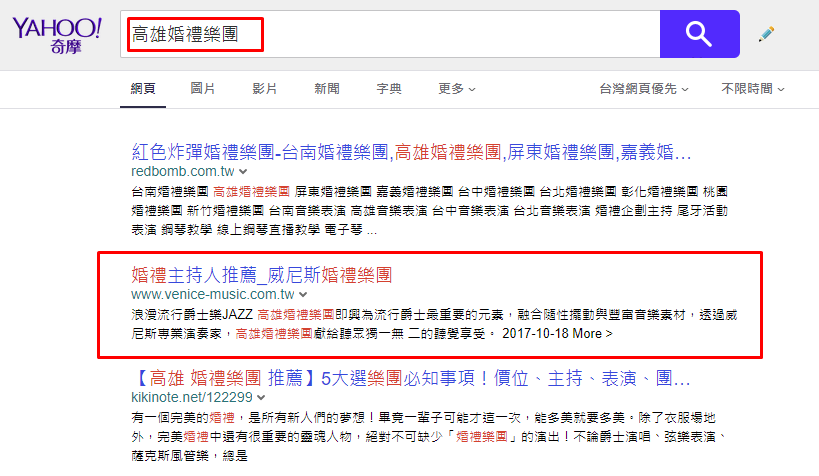Open the 婚禮主持人推薦_威尼斯婚禮樂團 result
This screenshot has width=819, height=476.
pyautogui.click(x=262, y=275)
